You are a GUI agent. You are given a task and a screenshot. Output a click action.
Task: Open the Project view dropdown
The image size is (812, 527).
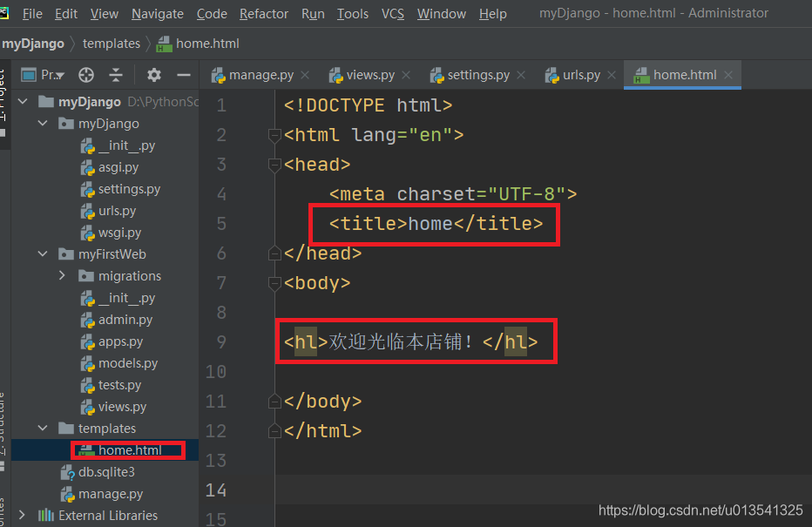click(x=43, y=75)
